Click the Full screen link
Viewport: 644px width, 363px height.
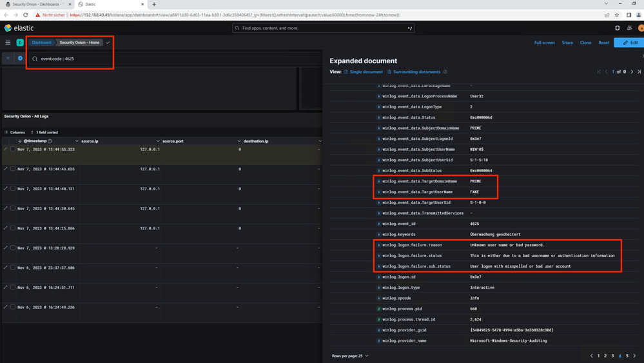click(x=544, y=43)
